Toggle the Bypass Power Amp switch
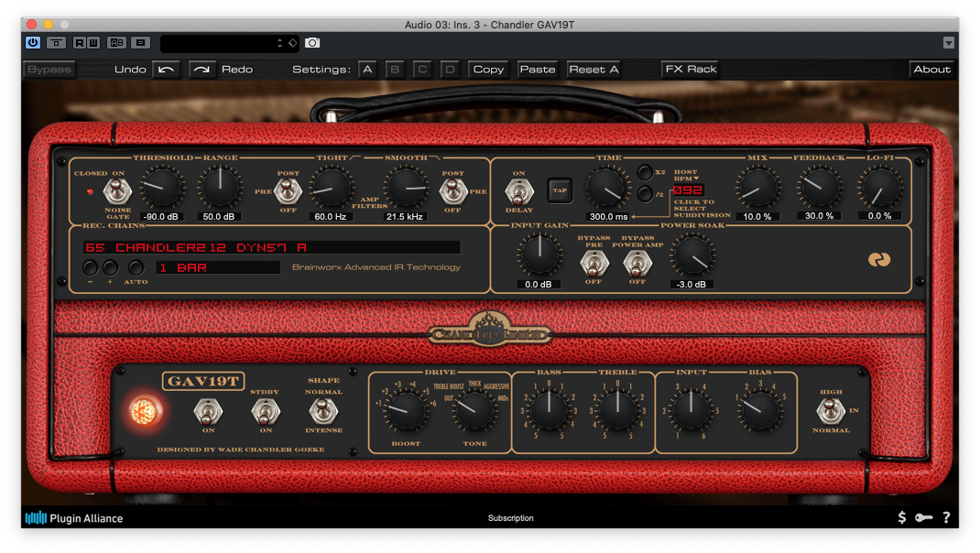Screen dimensions: 980x553 637,264
